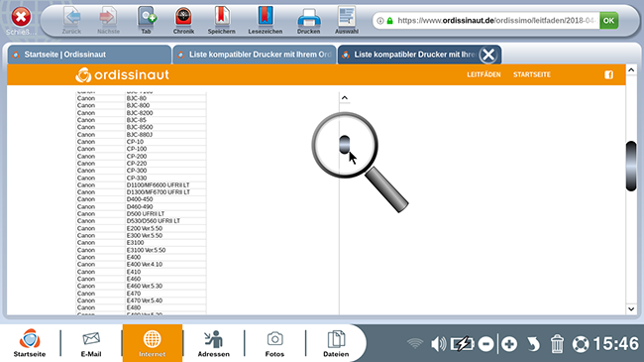Select the D1100/MF6600 UFRII LT cell

coord(165,185)
